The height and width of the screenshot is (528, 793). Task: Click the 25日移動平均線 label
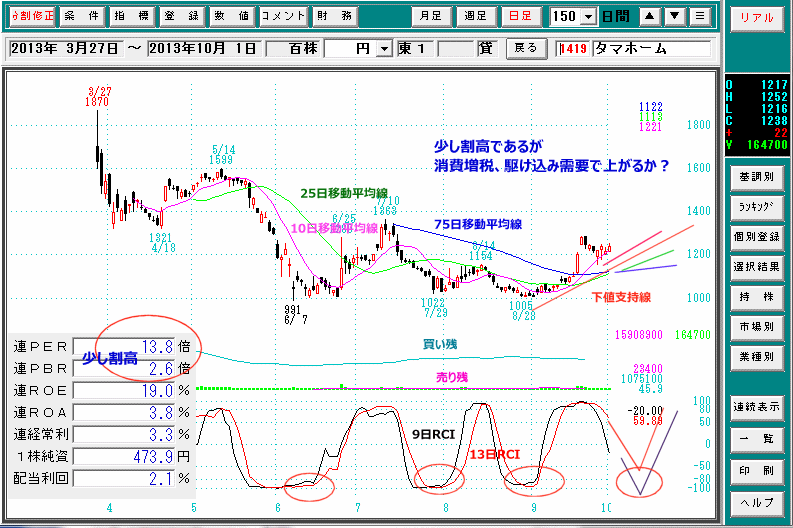(x=344, y=193)
